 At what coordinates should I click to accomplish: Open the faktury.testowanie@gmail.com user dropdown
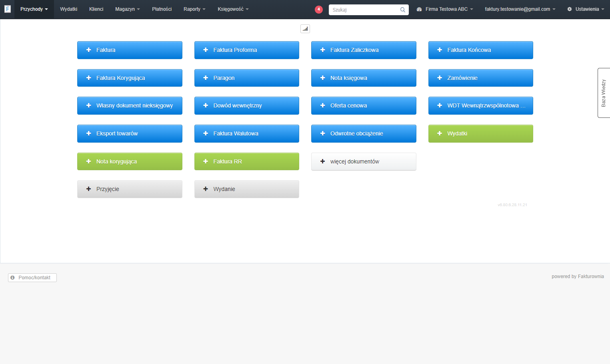[x=520, y=9]
